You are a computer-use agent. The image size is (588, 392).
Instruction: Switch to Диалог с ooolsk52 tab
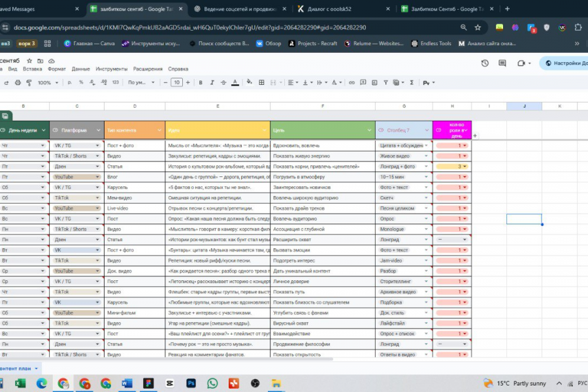343,9
